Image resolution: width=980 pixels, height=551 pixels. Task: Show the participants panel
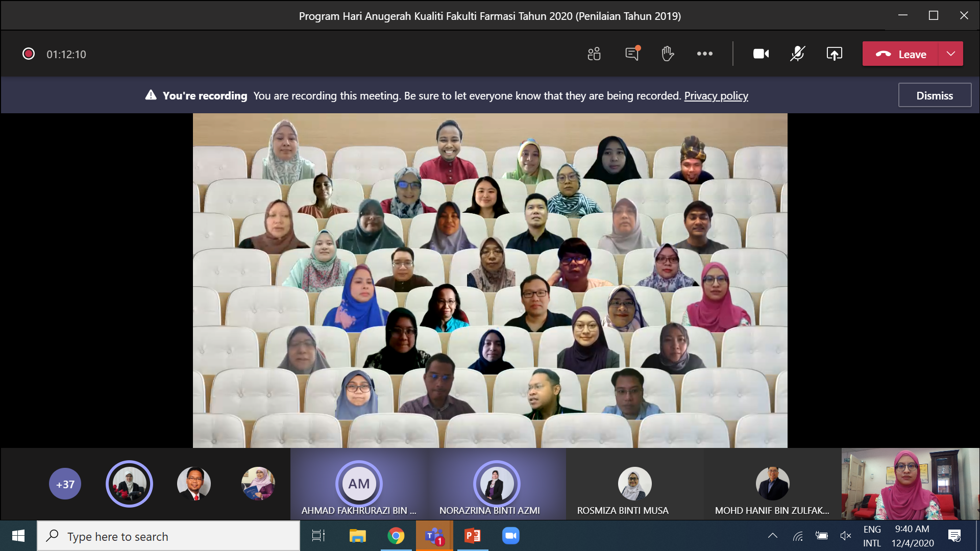pos(594,54)
